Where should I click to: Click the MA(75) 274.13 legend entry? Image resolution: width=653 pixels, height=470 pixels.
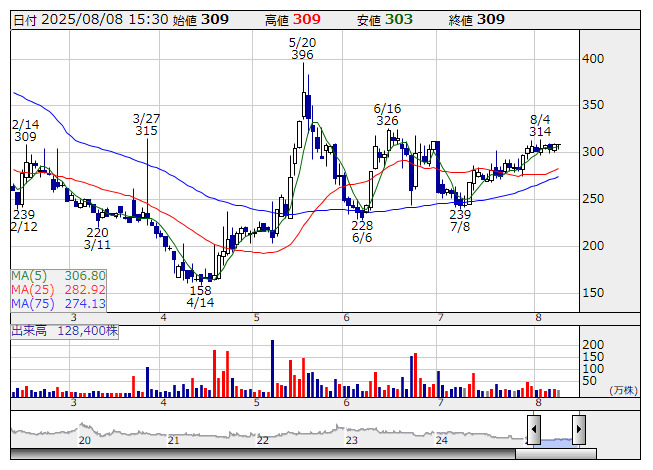click(x=58, y=303)
